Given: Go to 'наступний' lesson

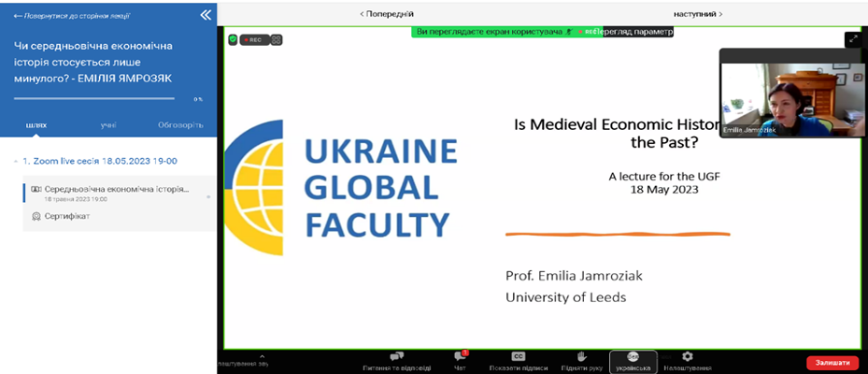Looking at the screenshot, I should [x=698, y=14].
